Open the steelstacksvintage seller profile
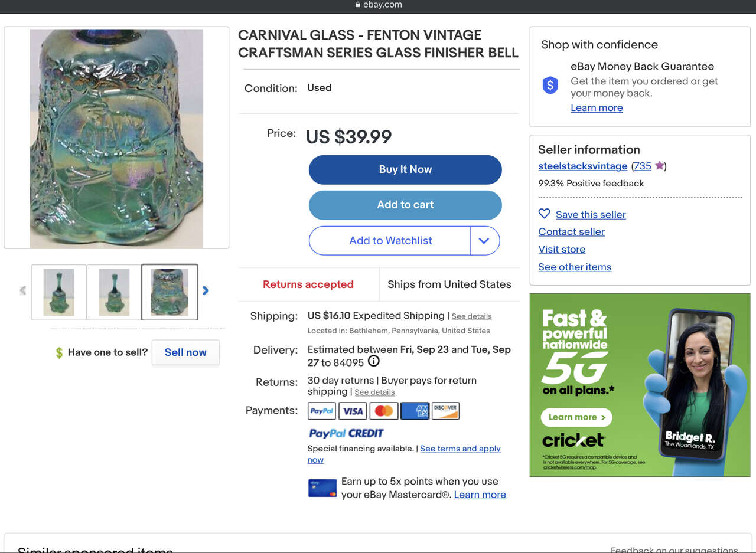Screen dimensions: 756x553 pos(582,166)
